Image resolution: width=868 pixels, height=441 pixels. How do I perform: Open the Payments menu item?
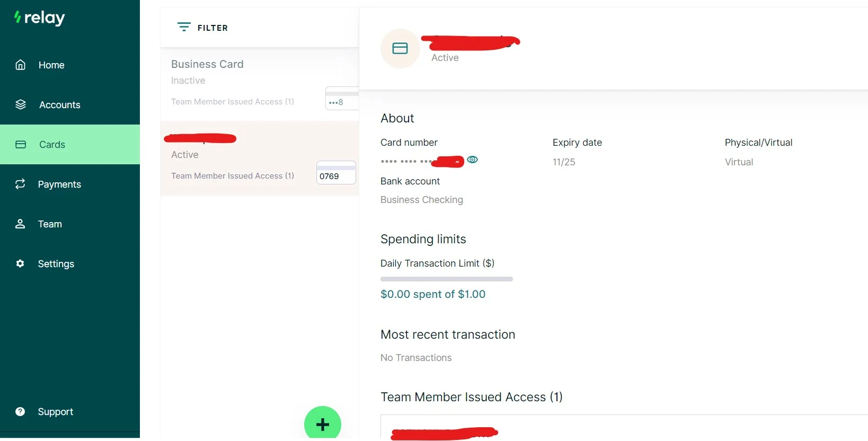click(59, 184)
